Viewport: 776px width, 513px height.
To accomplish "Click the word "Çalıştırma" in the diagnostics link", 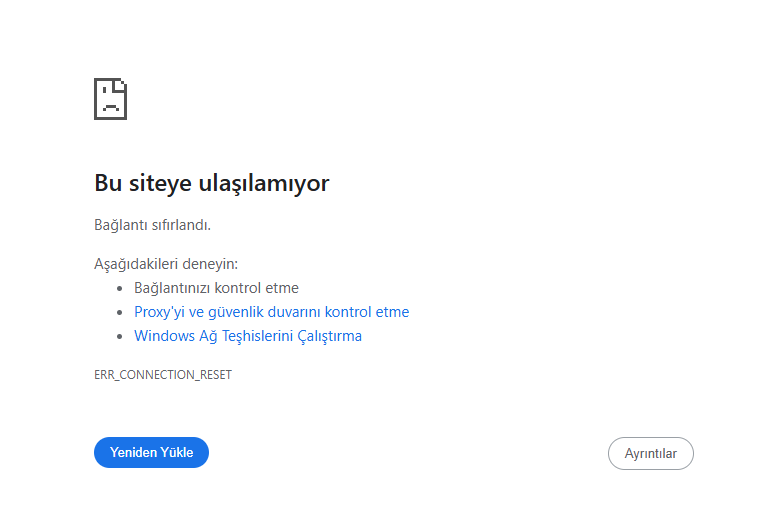I will [x=330, y=336].
